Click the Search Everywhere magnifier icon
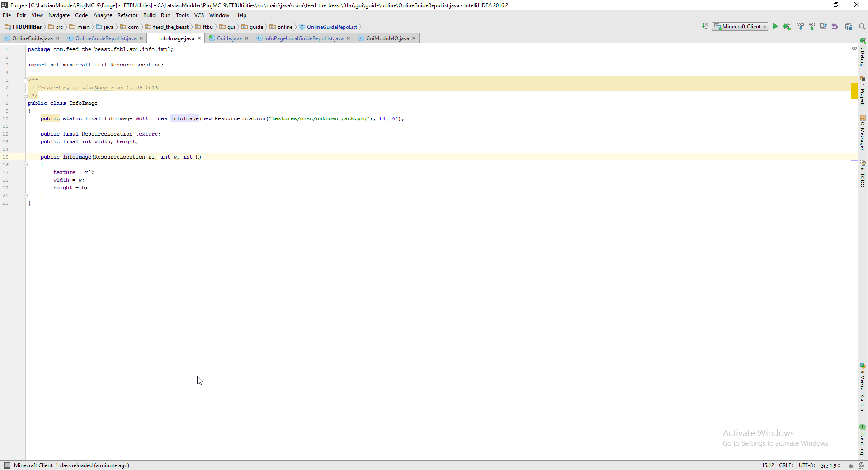The height and width of the screenshot is (470, 868). [862, 27]
